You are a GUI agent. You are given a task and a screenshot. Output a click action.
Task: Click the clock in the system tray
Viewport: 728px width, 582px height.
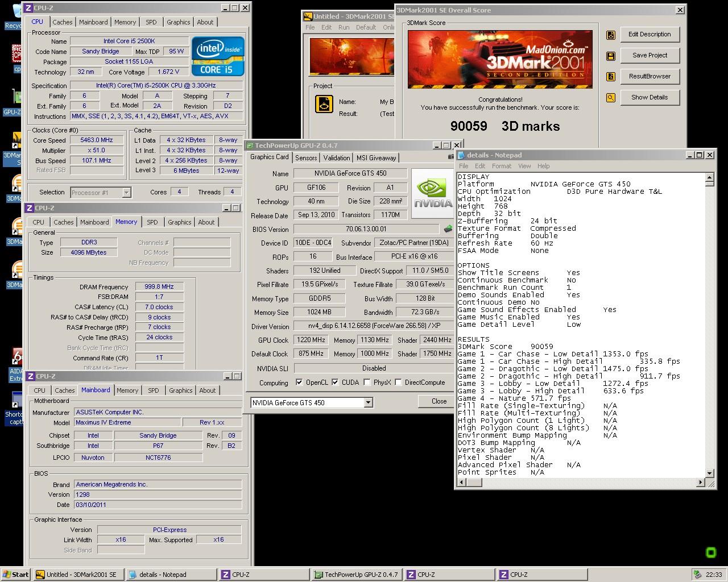coord(714,575)
